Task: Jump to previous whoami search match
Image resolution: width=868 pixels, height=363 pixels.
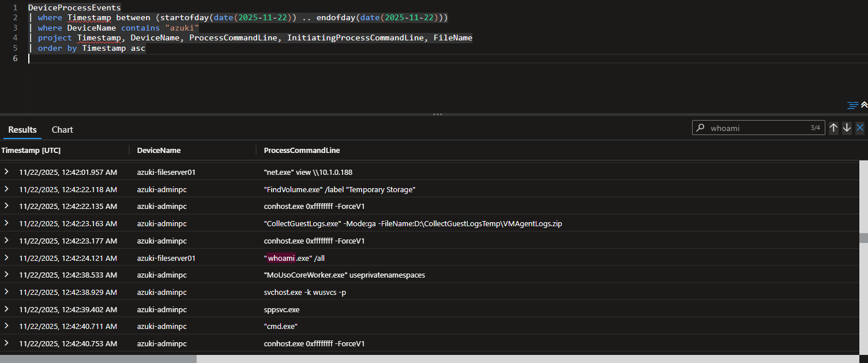Action: click(x=833, y=128)
